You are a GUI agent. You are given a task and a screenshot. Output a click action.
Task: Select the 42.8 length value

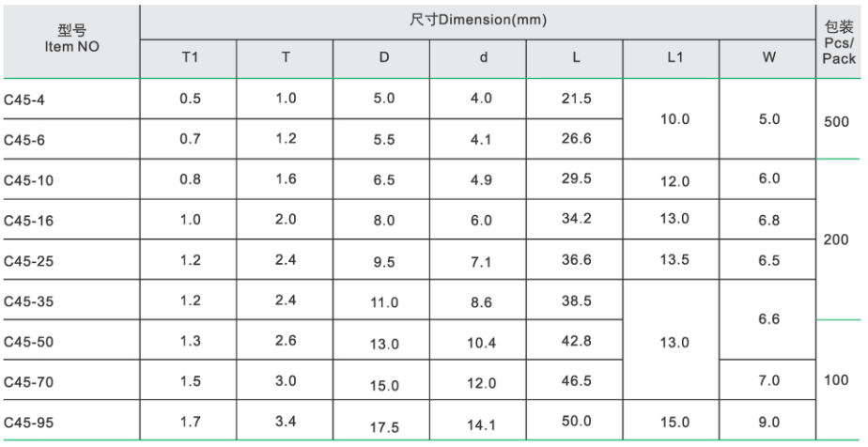pyautogui.click(x=575, y=341)
